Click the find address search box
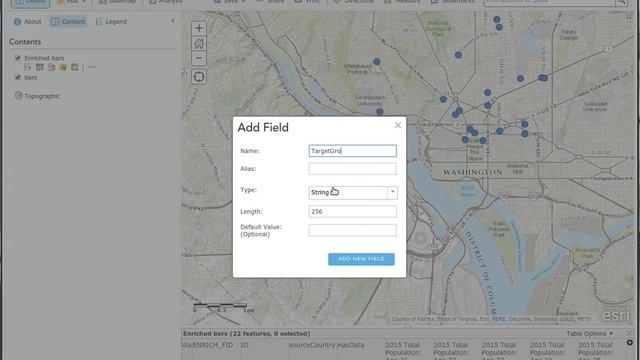Viewport: 640px width, 360px height. [x=549, y=2]
